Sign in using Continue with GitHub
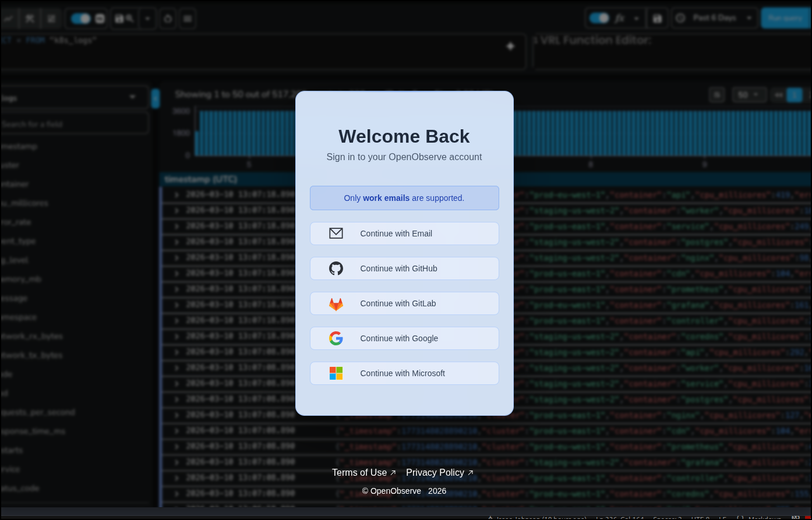 click(x=404, y=268)
